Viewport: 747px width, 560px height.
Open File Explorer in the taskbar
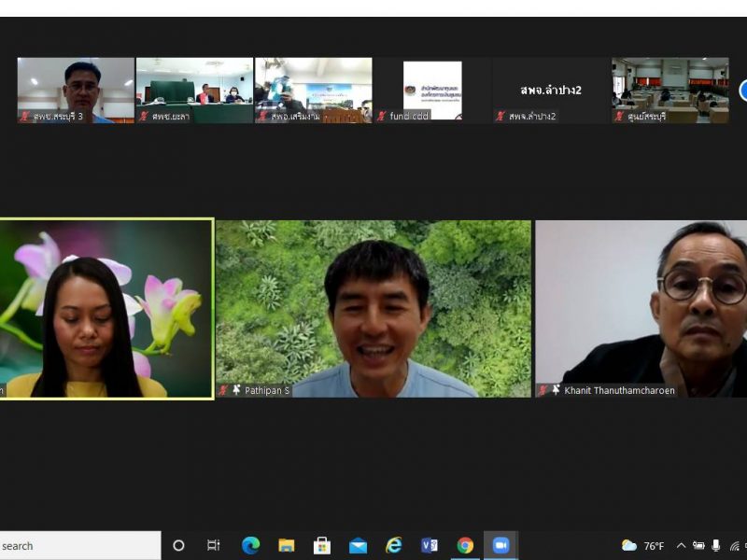coord(286,546)
